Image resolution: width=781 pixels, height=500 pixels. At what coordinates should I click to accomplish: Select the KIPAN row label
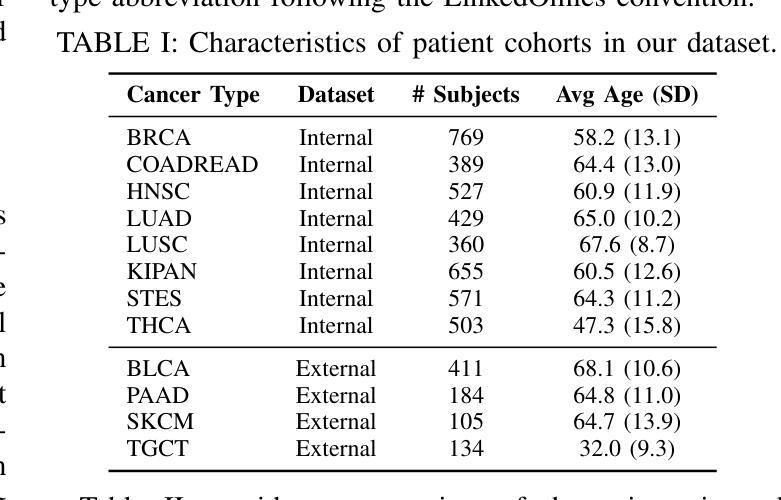click(x=162, y=272)
